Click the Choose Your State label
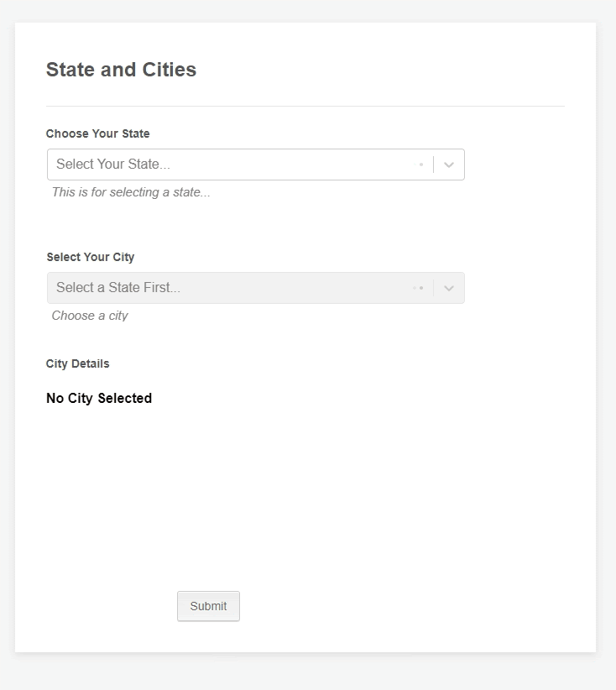 click(98, 133)
